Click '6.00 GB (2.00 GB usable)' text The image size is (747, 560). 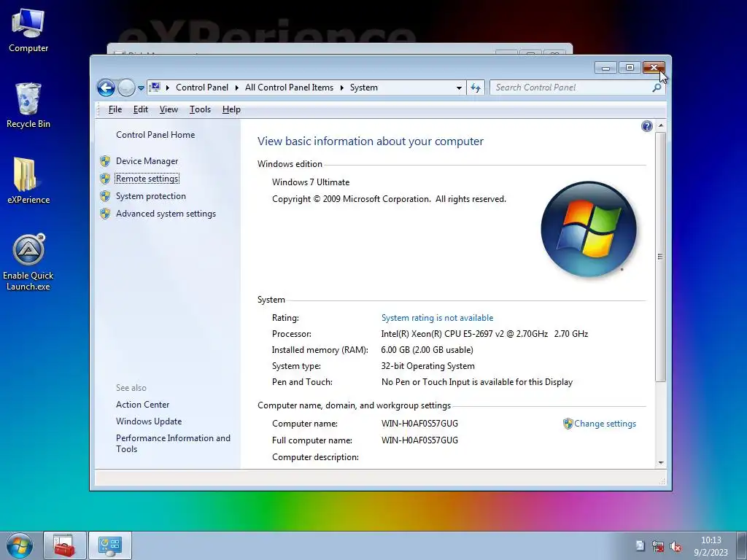coord(427,350)
